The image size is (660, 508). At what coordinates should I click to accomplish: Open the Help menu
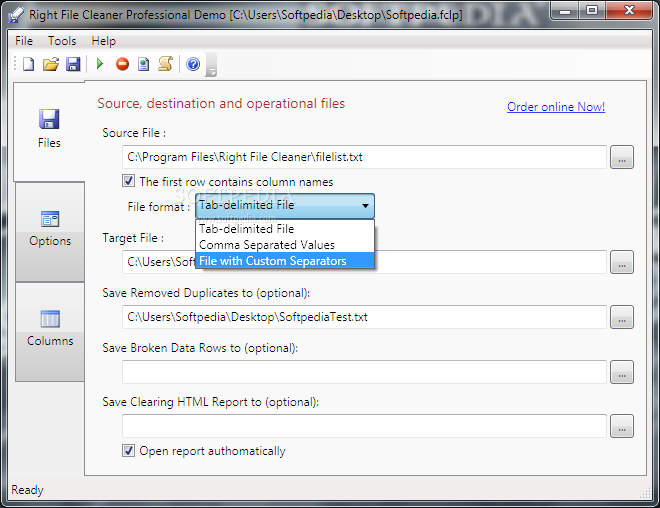[104, 41]
